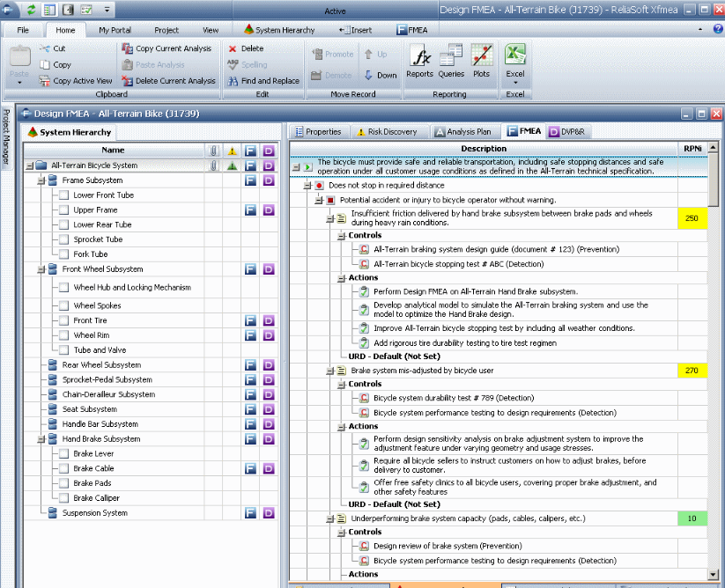The image size is (725, 588).
Task: Collapse the Front Wheel Subsystem node
Action: [41, 269]
